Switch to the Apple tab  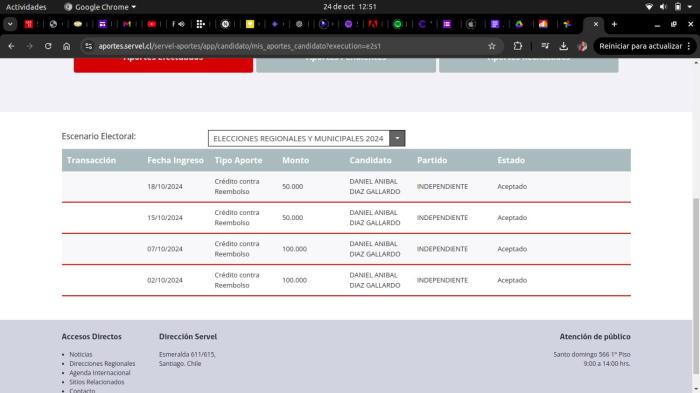click(x=471, y=24)
